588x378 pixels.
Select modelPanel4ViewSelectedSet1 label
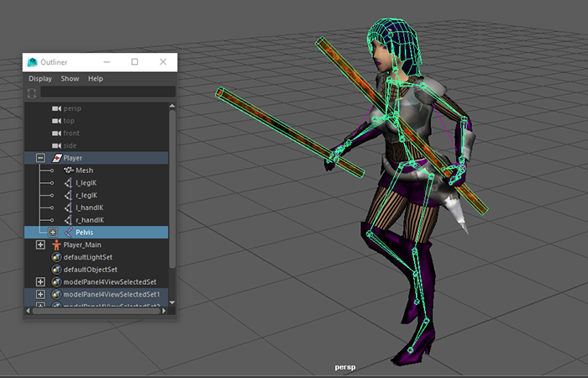112,294
